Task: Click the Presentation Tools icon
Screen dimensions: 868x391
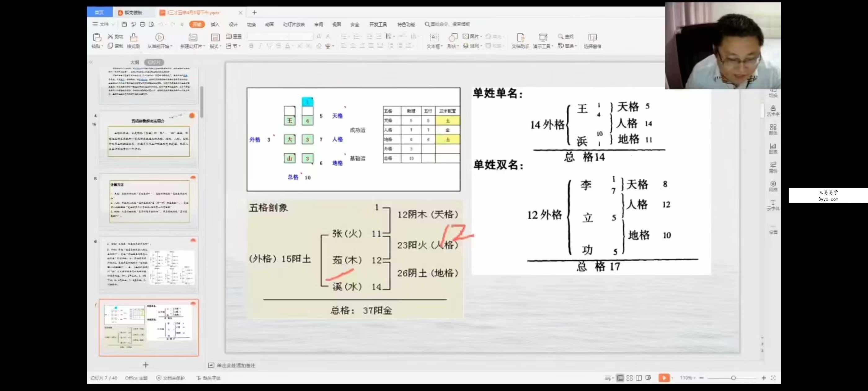Action: tap(543, 37)
